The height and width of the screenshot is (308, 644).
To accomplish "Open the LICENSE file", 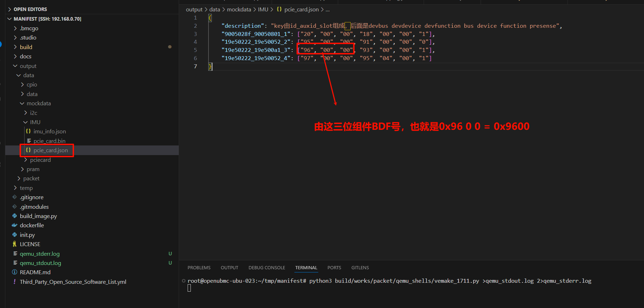I will coord(30,244).
